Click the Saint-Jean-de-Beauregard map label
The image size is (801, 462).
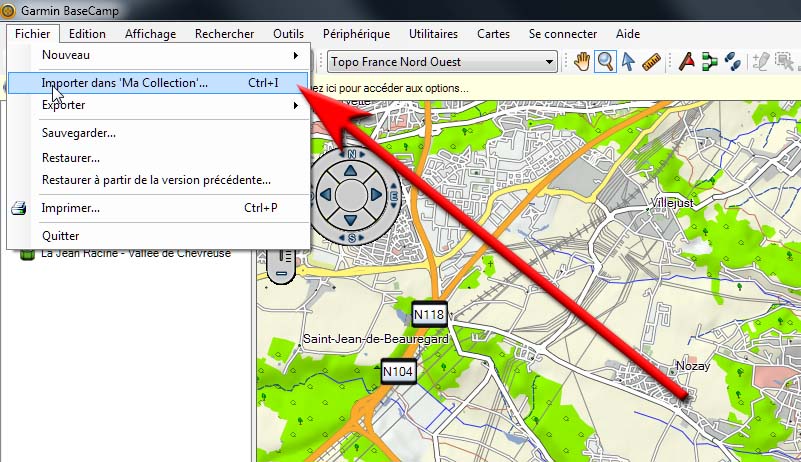[376, 338]
